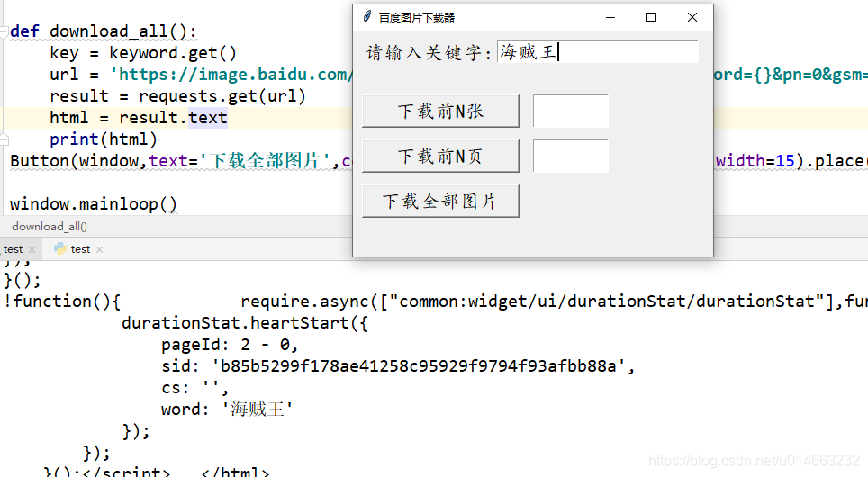Click the 'result = requests.get(url)' line
The height and width of the screenshot is (477, 868).
click(177, 95)
